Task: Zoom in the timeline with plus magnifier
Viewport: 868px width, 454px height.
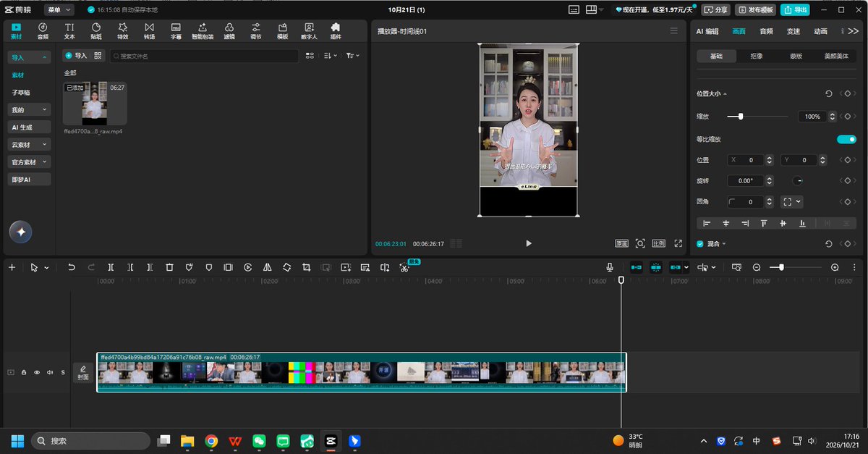Action: [x=835, y=267]
